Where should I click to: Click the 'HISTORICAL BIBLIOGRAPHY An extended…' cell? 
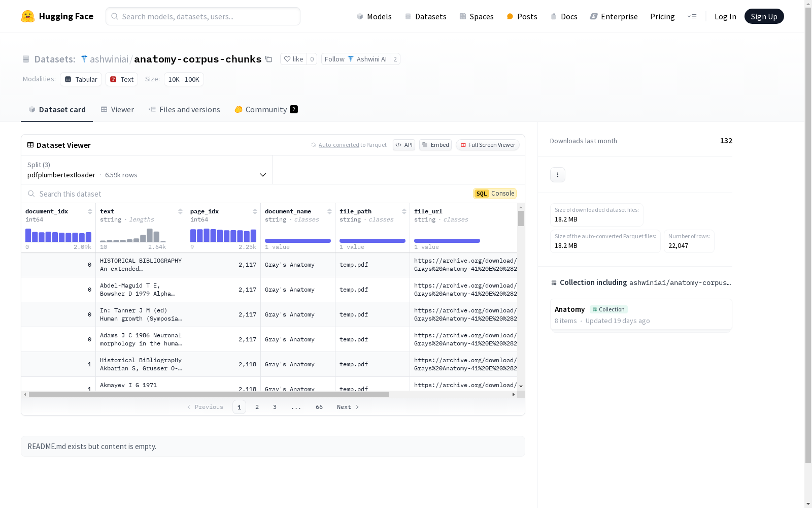pyautogui.click(x=141, y=265)
